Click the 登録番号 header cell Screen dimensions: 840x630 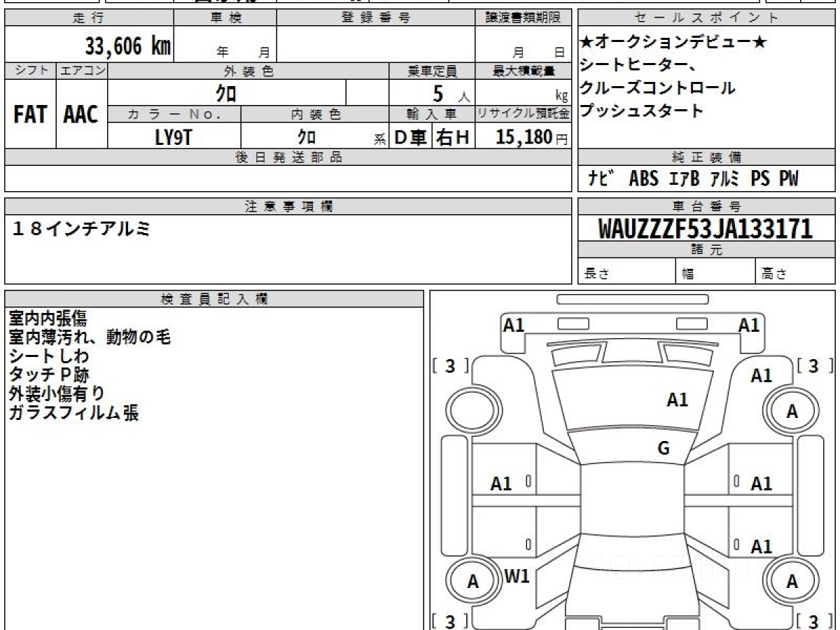tap(376, 18)
